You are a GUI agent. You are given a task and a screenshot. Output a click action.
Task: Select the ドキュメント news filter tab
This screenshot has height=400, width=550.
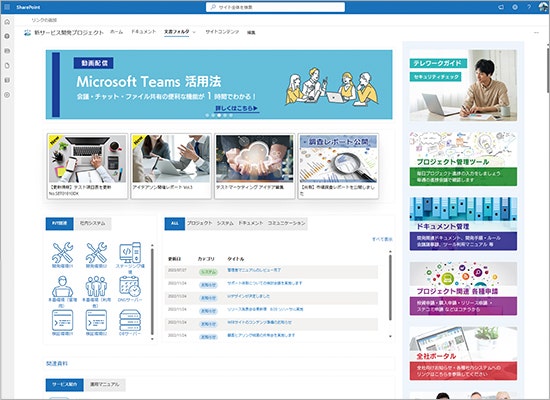pos(250,223)
